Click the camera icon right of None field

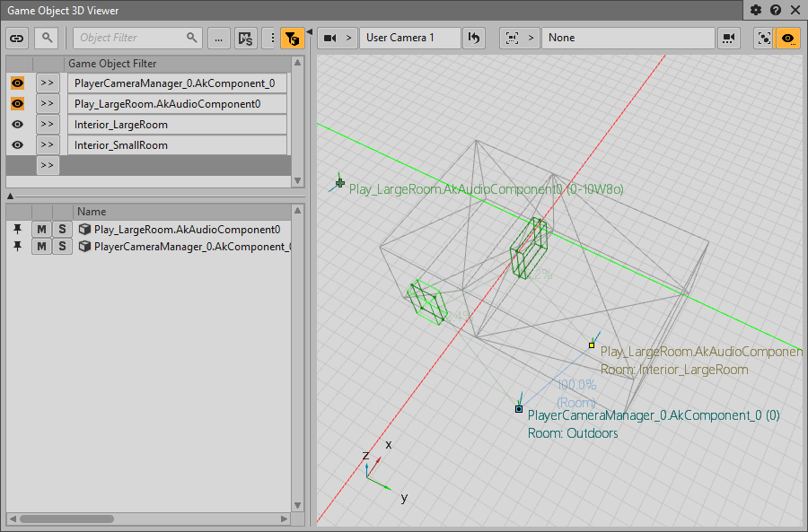coord(728,38)
